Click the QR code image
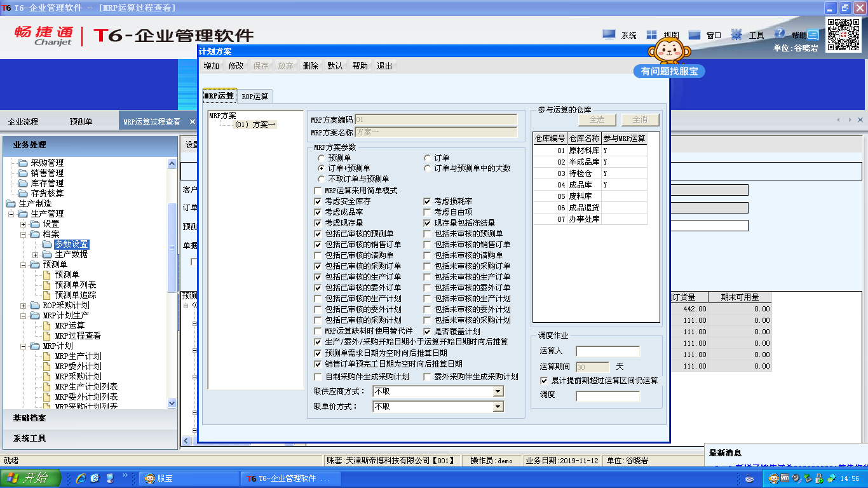 (x=843, y=35)
